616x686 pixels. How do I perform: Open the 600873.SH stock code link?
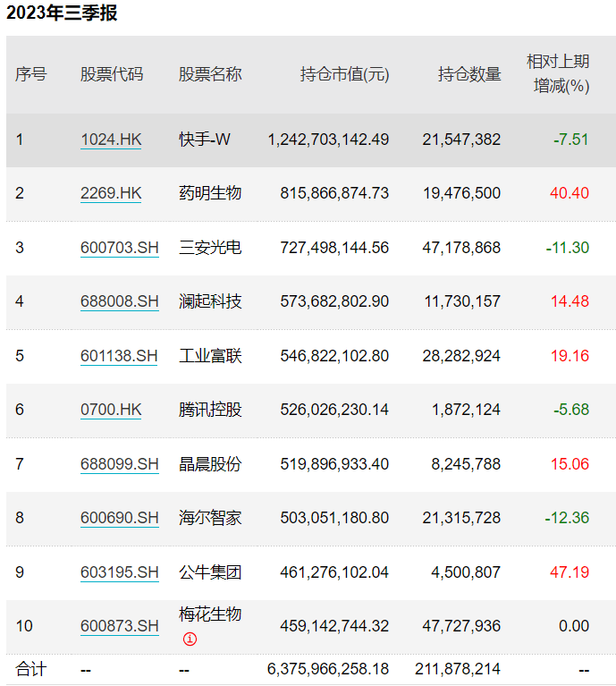tap(119, 626)
